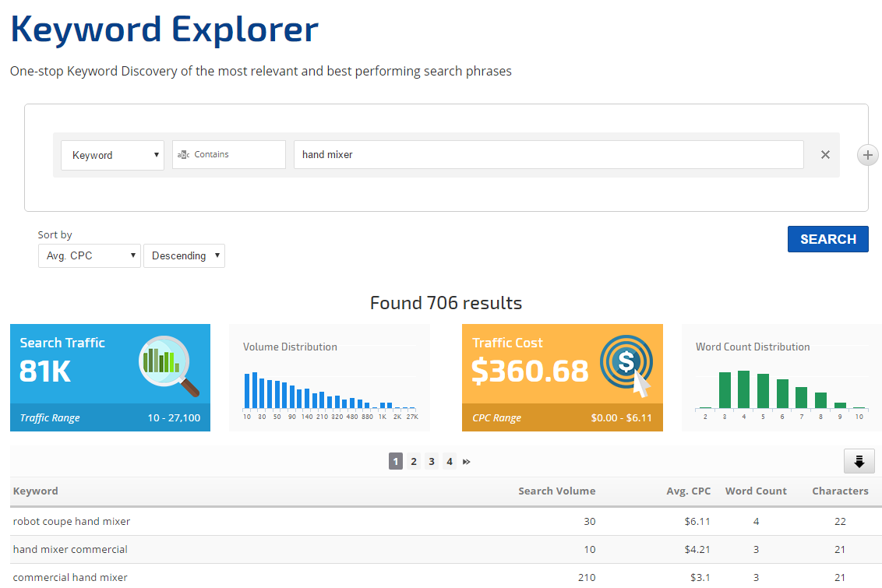Expand the Avg. CPC sort-by dropdown
This screenshot has width=882, height=588.
(89, 255)
